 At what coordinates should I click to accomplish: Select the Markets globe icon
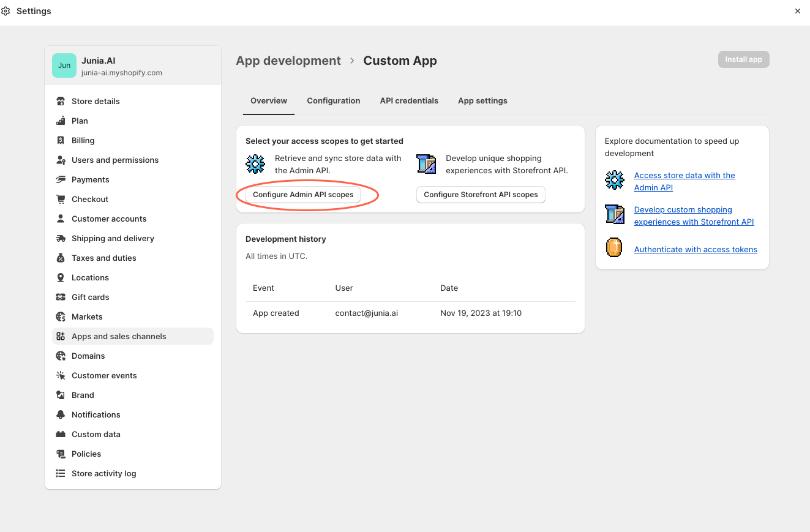(x=61, y=317)
